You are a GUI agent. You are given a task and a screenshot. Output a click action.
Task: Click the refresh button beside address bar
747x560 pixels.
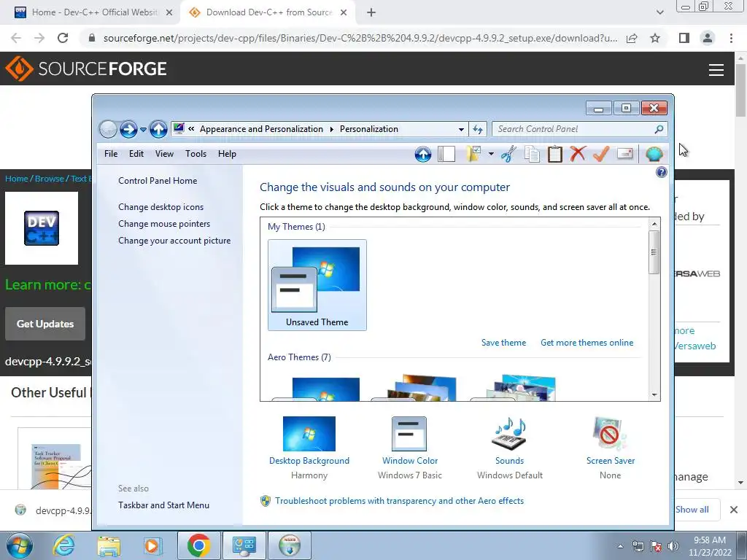478,129
